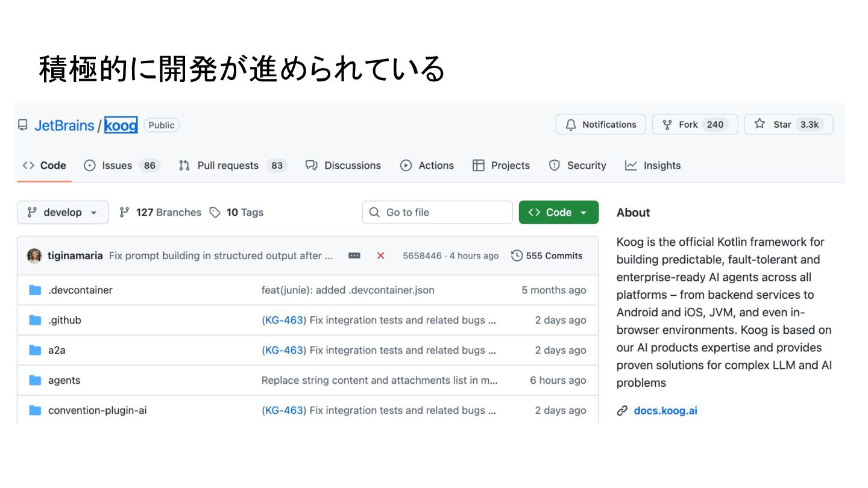Open the Security tab
Image resolution: width=868 pixels, height=488 pixels.
point(577,166)
